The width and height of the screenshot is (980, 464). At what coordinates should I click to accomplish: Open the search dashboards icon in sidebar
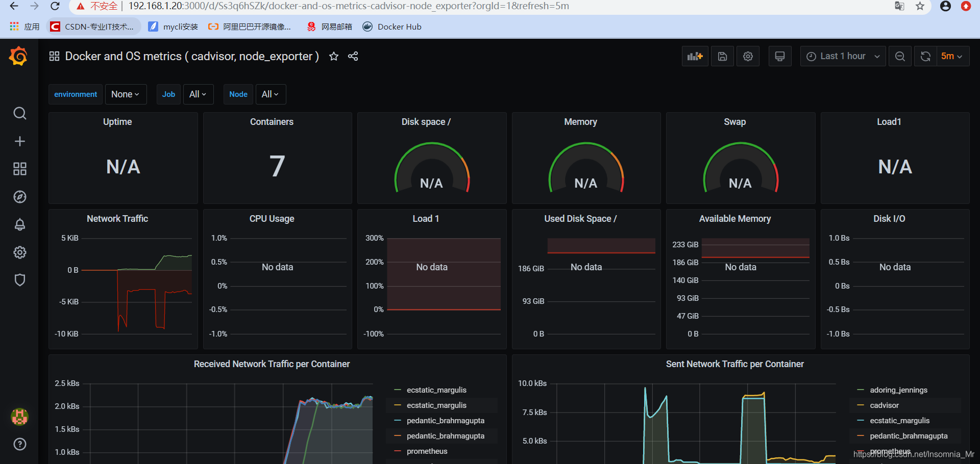(19, 113)
